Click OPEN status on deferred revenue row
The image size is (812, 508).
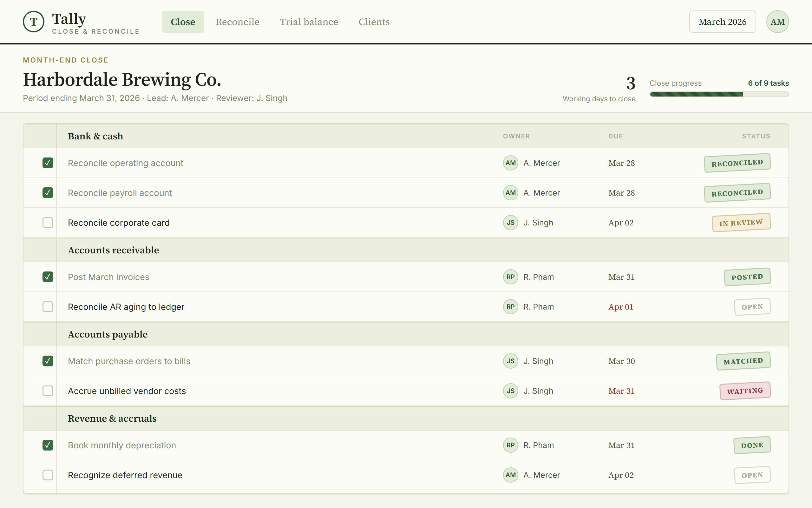coord(752,475)
